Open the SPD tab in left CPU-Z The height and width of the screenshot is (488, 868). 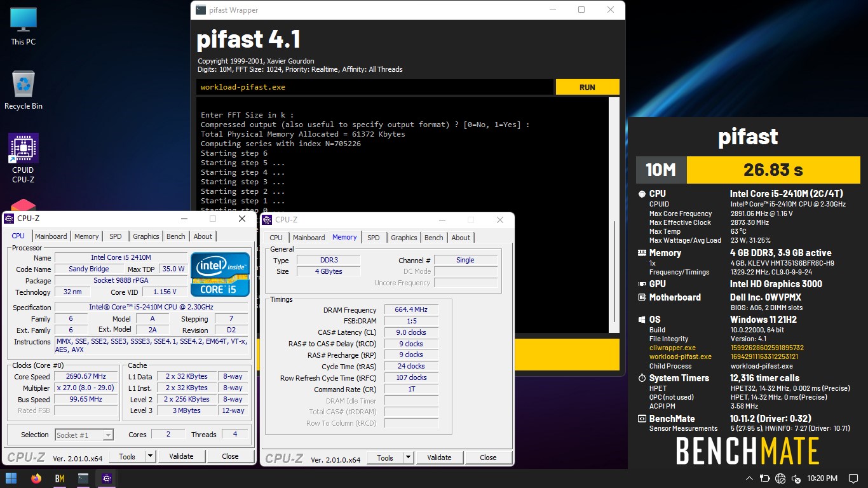[x=115, y=236]
